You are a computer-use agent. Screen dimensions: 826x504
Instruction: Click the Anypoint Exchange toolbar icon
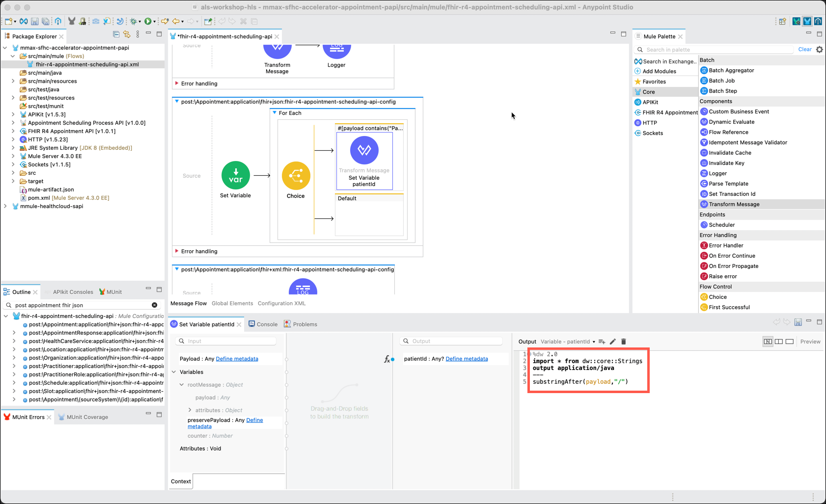[x=24, y=22]
